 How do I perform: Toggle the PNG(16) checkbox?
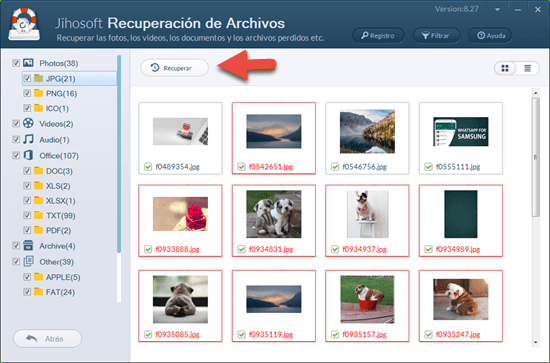point(27,93)
